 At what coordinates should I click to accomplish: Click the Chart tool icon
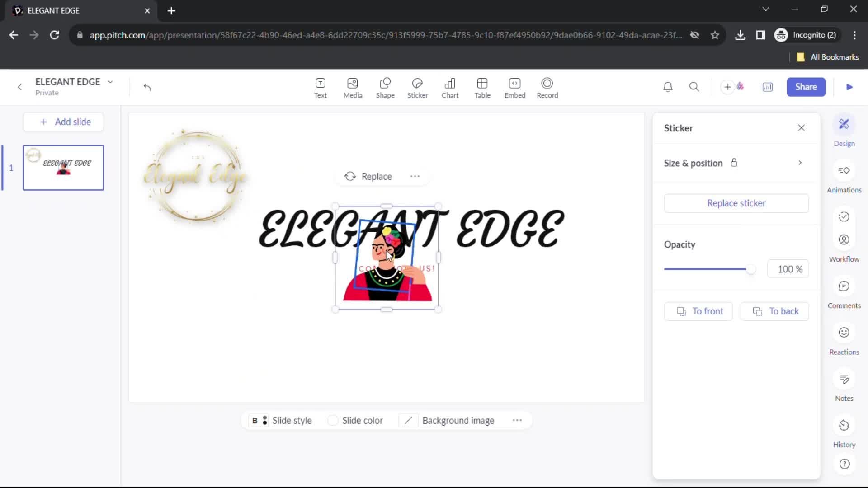pos(449,87)
